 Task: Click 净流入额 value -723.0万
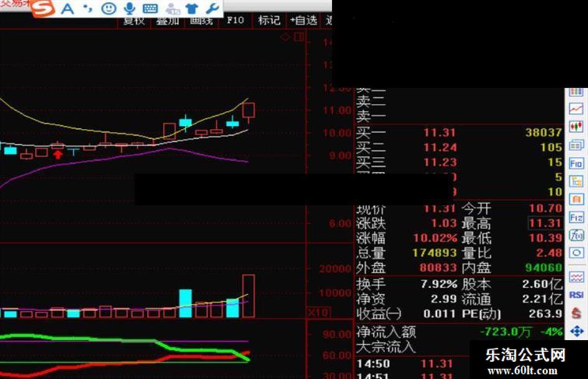[505, 332]
